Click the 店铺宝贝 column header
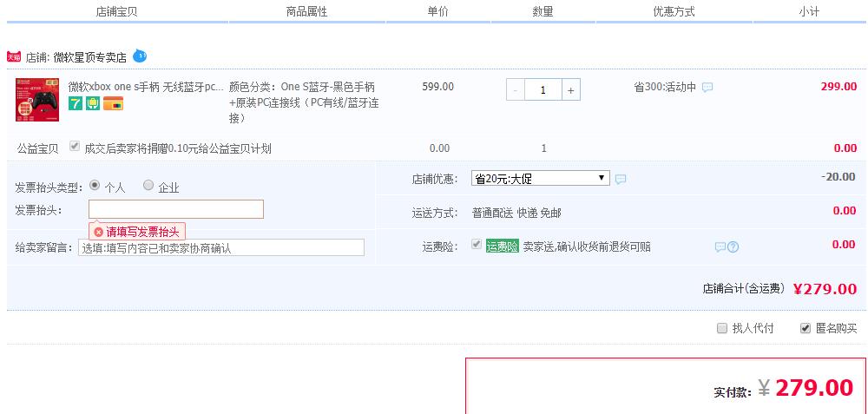The width and height of the screenshot is (868, 414). tap(117, 11)
